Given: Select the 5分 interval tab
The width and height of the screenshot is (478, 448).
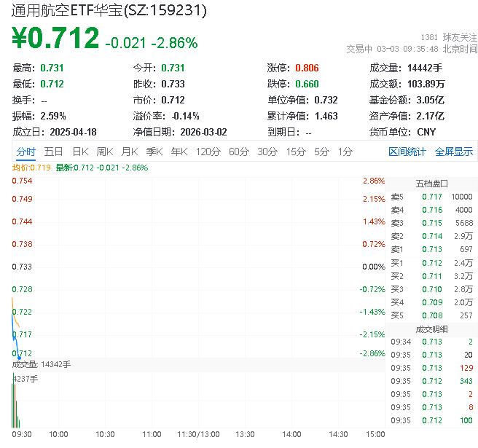Looking at the screenshot, I should pyautogui.click(x=321, y=152).
